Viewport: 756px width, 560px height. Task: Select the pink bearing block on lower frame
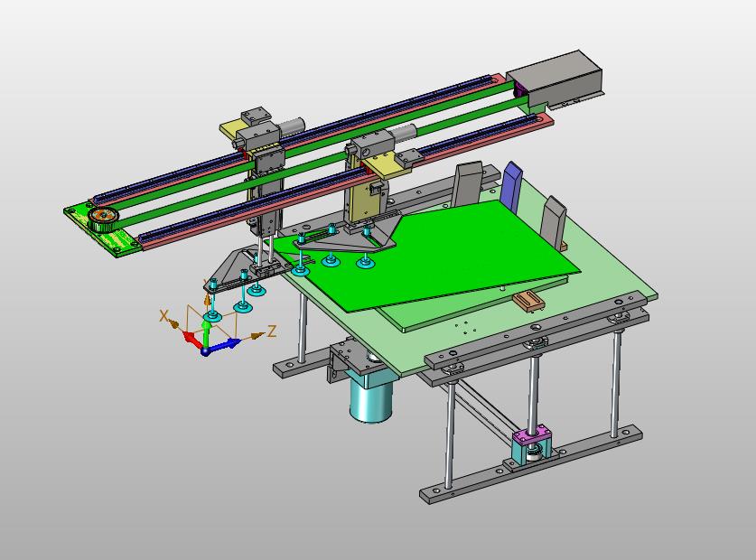(x=531, y=435)
